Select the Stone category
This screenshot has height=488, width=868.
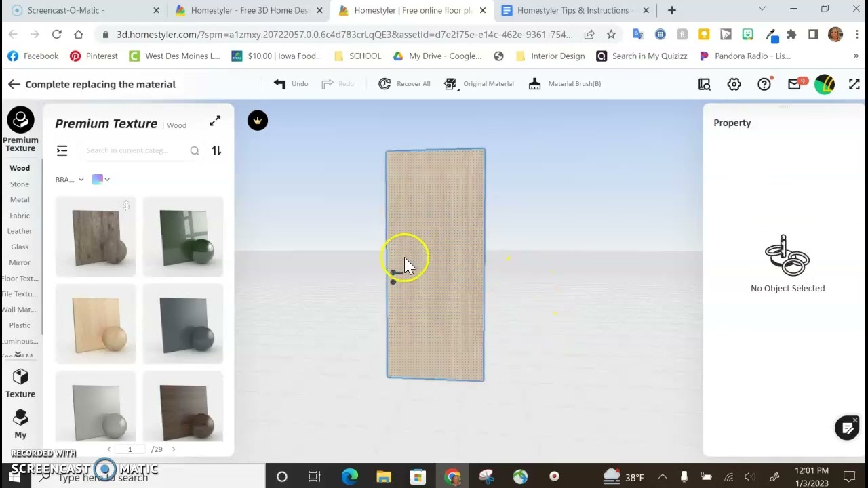(x=20, y=184)
